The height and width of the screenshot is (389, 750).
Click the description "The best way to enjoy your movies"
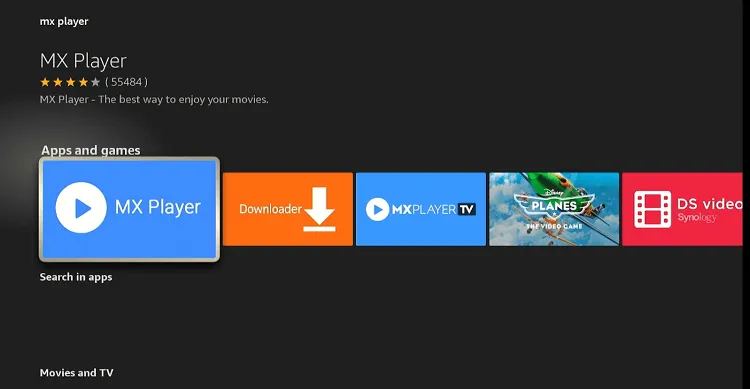(x=183, y=100)
